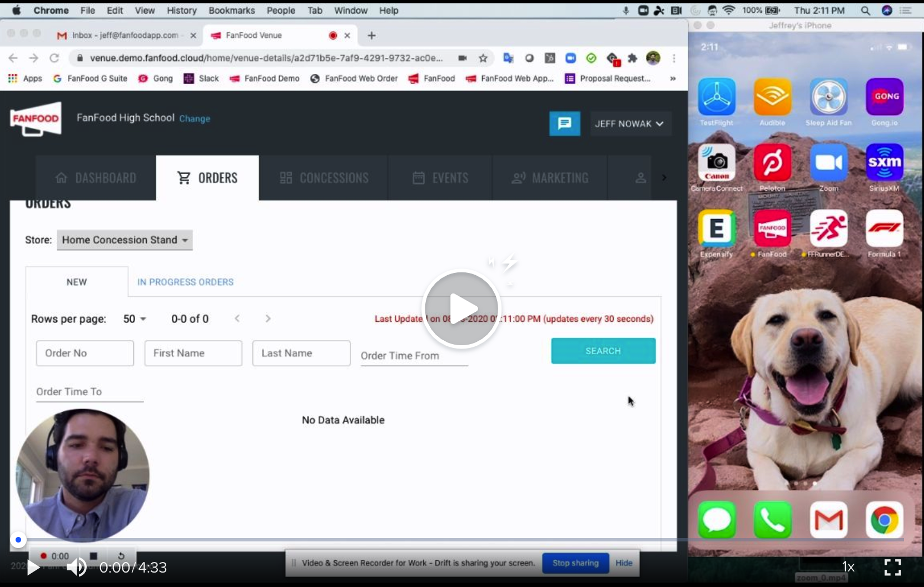Select the NEW orders tab
The image size is (924, 587).
77,282
